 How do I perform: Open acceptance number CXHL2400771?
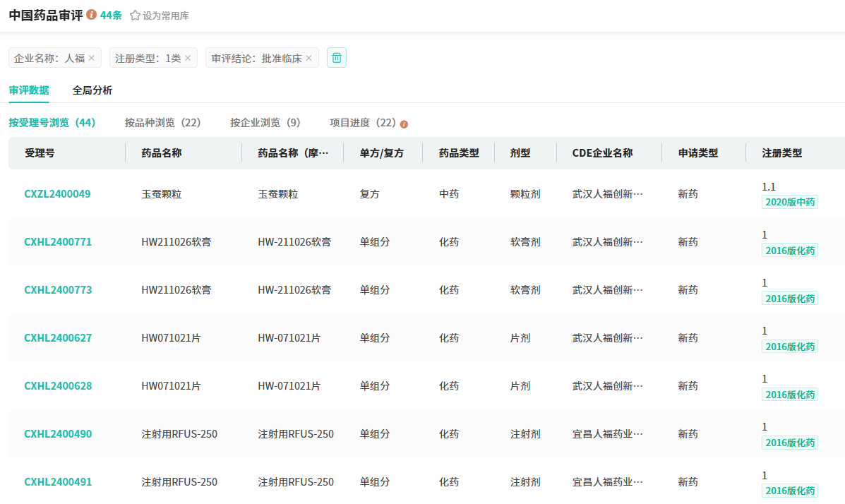(58, 242)
